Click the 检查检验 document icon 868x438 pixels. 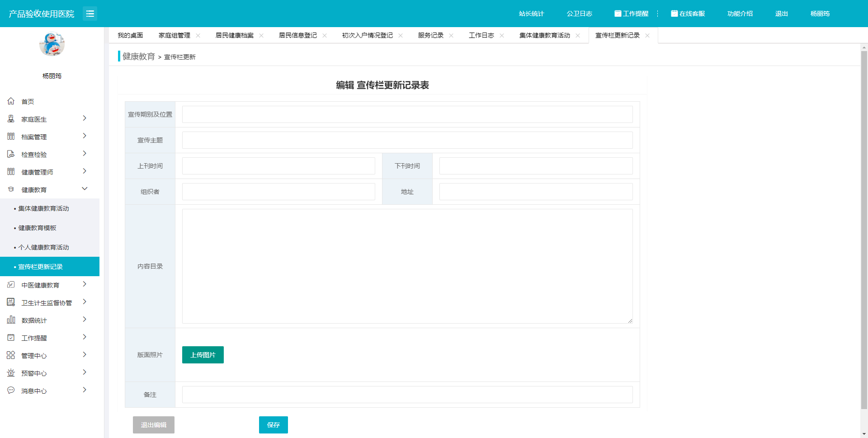tap(11, 154)
